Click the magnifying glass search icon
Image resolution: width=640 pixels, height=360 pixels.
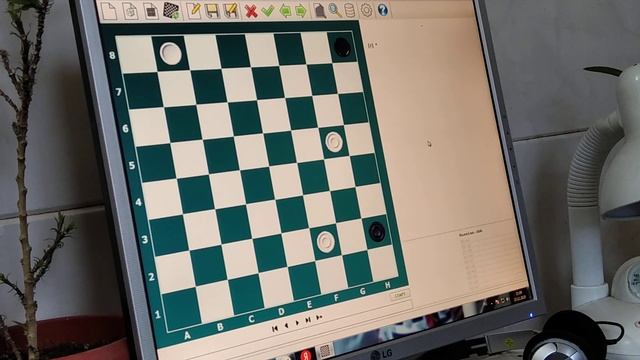(x=335, y=10)
